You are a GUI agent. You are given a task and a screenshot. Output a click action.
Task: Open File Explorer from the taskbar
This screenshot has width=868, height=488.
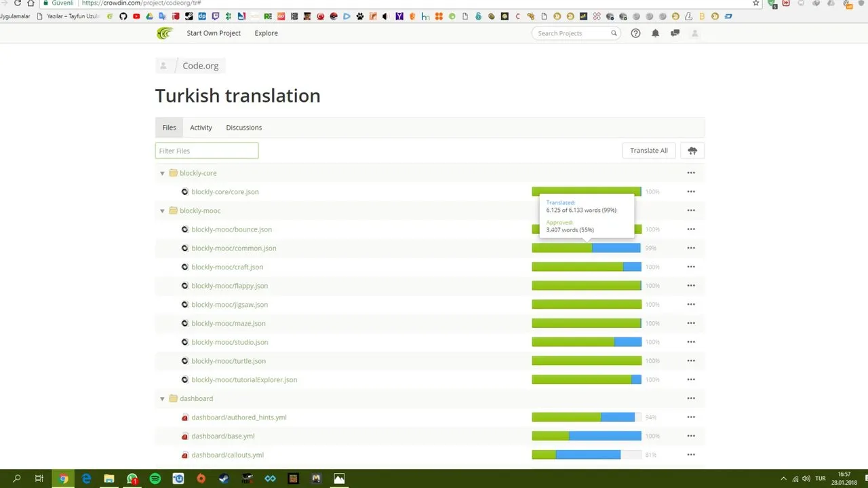109,478
